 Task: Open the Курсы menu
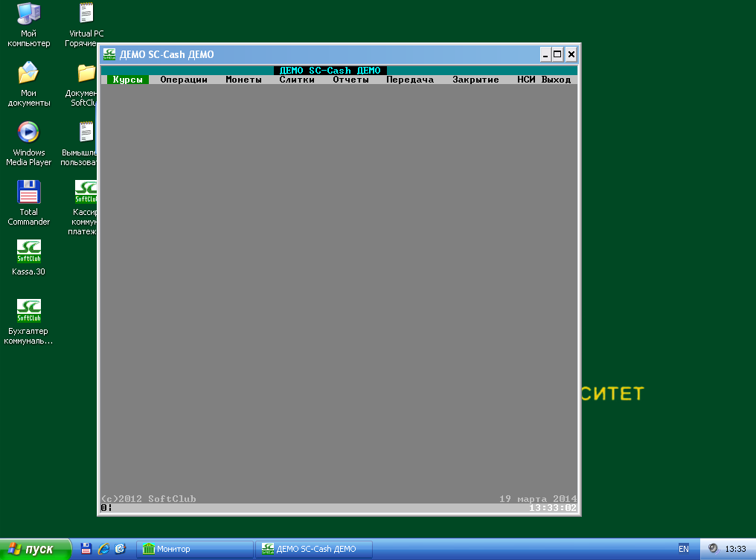coord(128,80)
